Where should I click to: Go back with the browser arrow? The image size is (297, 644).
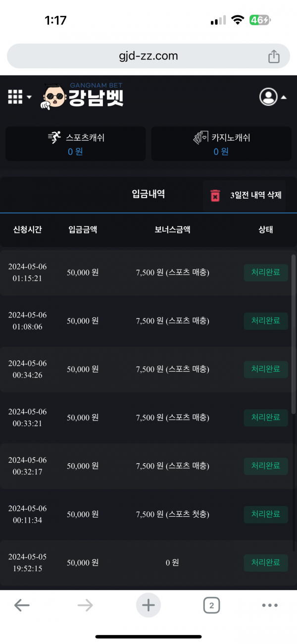tap(22, 605)
